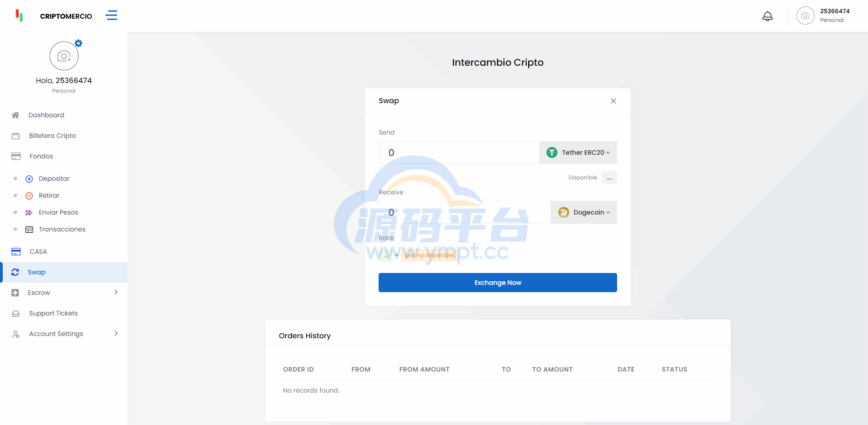Click the Fondos card icon
The image size is (868, 425).
16,156
